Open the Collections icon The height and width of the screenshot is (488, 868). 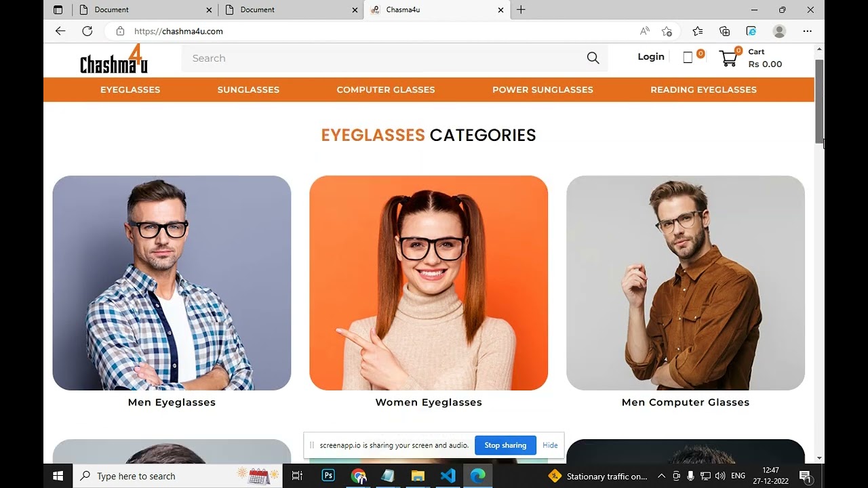pos(725,31)
